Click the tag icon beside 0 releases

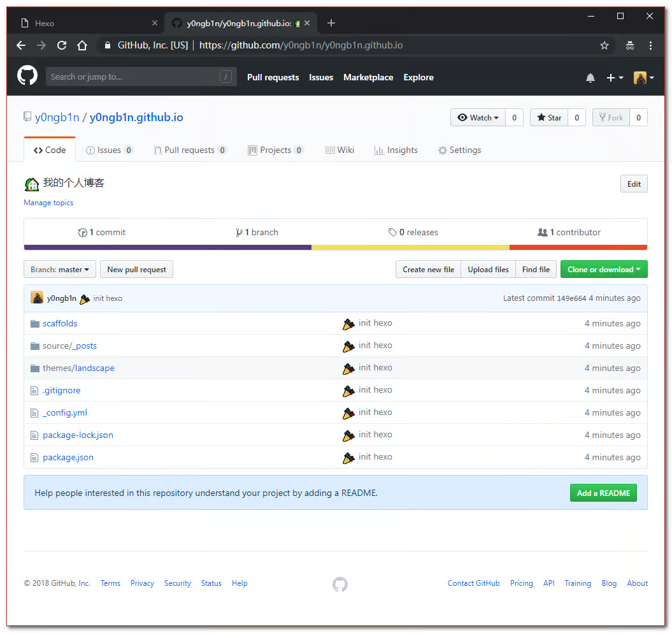point(391,232)
